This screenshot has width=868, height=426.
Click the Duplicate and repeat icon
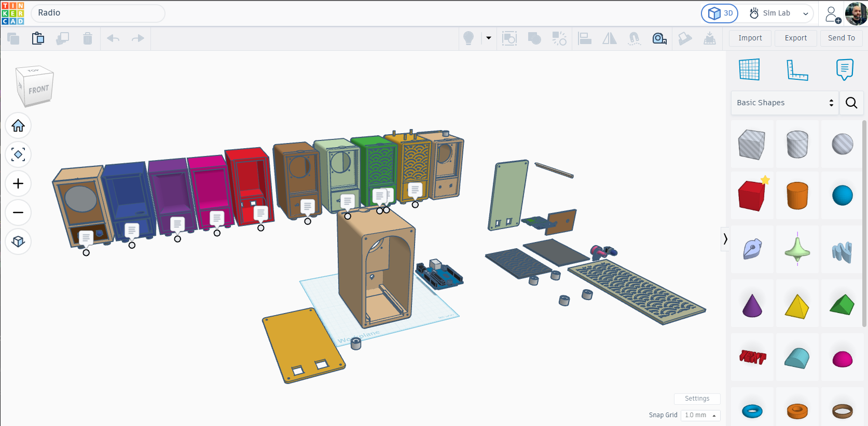tap(63, 38)
